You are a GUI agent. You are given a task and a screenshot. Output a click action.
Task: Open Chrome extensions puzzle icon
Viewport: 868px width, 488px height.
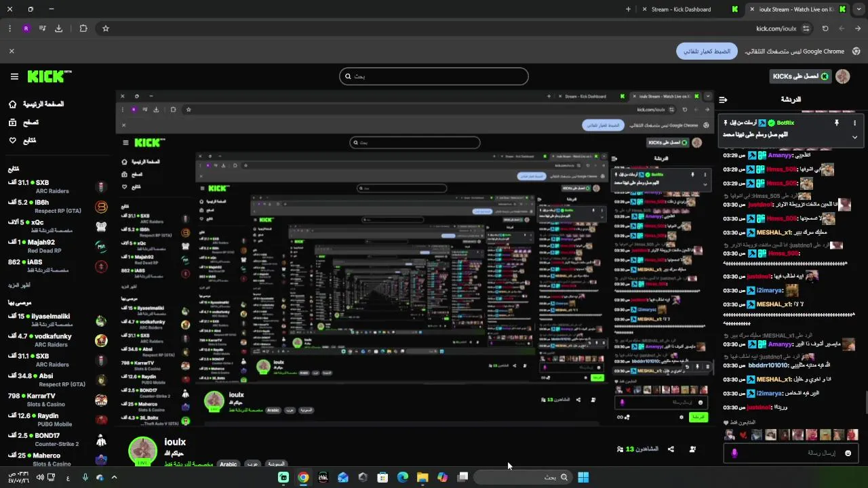coord(83,28)
